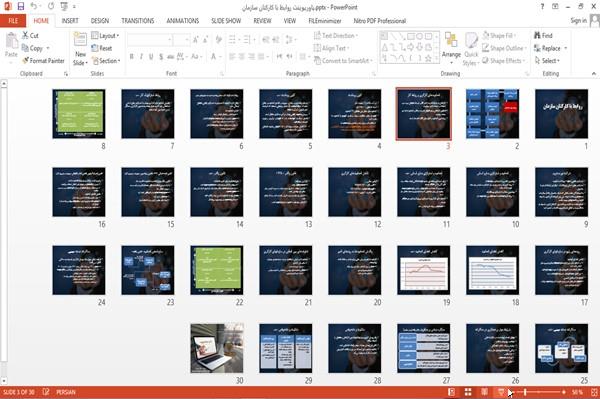Expand the Layout dropdown

[106, 36]
